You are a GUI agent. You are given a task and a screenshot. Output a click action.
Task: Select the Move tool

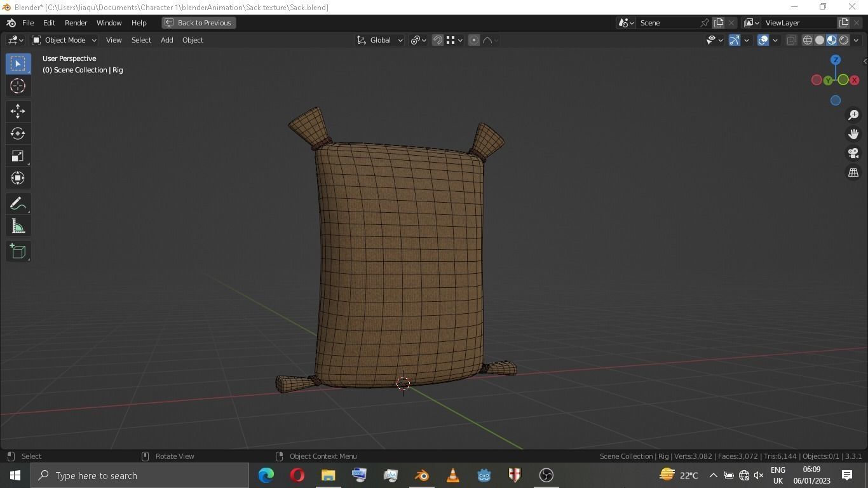click(x=17, y=111)
